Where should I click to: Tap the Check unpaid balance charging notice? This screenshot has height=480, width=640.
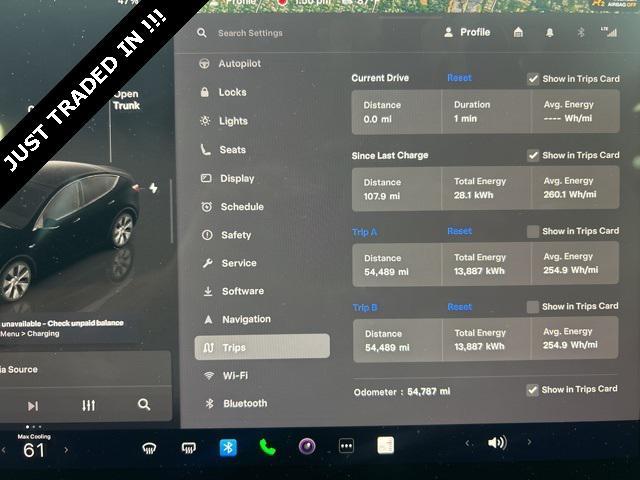click(x=62, y=328)
